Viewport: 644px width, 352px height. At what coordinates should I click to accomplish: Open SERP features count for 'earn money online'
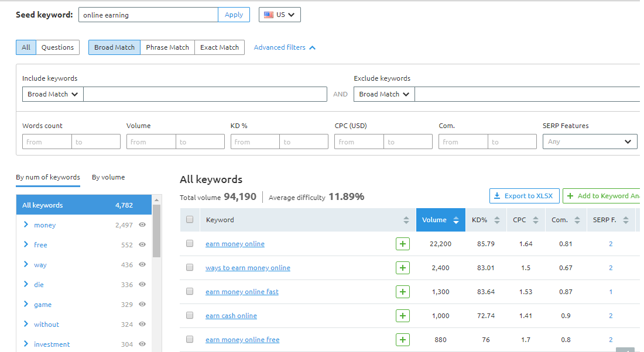(611, 244)
